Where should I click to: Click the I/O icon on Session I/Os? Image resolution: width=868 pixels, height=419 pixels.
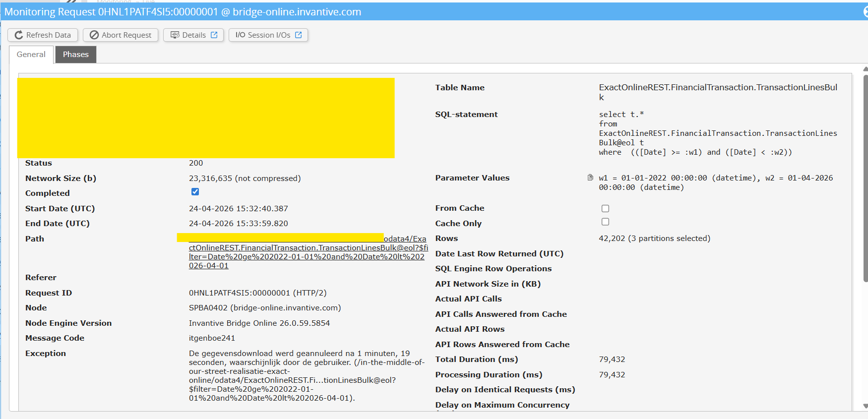[240, 35]
